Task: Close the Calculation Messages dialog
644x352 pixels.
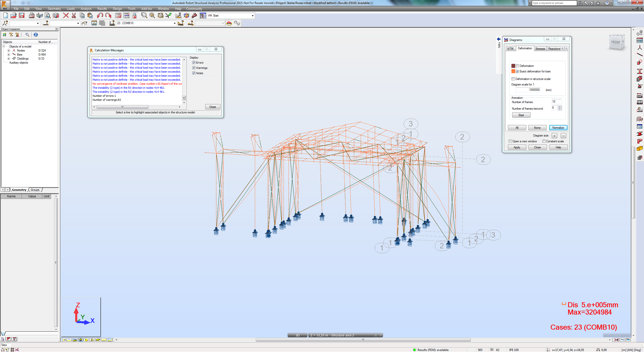Action: pyautogui.click(x=212, y=107)
